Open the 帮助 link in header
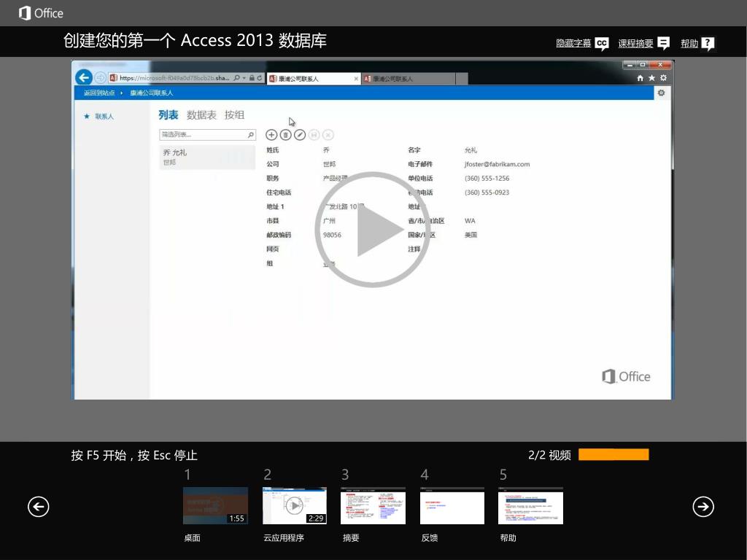The height and width of the screenshot is (560, 747). pyautogui.click(x=689, y=43)
